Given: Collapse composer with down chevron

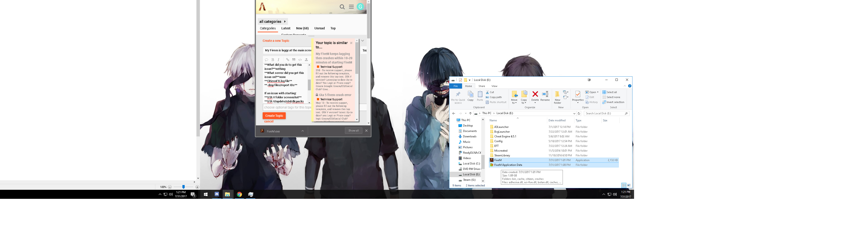Looking at the screenshot, I should coord(363,41).
